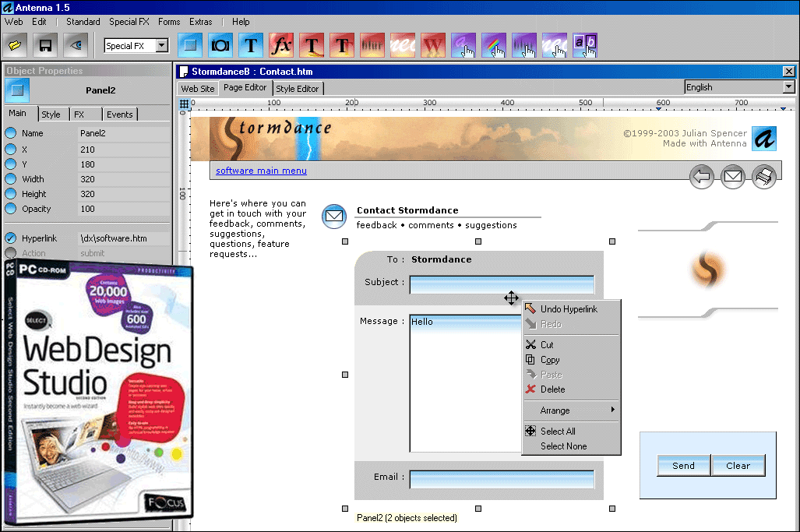Viewport: 800px width, 532px height.
Task: Click the Panel2 object type icon
Action: point(17,90)
